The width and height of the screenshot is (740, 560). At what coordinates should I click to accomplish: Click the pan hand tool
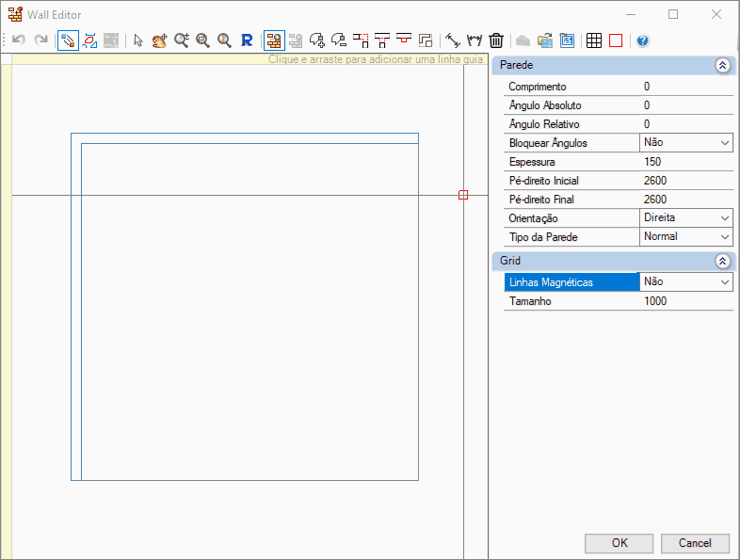tap(159, 40)
